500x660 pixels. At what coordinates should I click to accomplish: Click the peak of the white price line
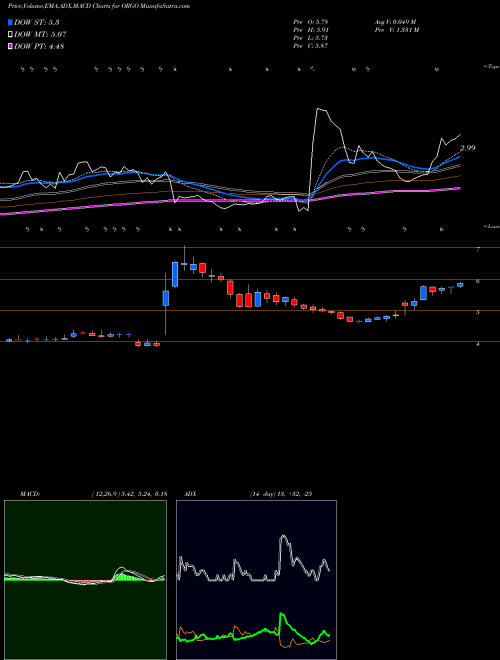pos(318,109)
